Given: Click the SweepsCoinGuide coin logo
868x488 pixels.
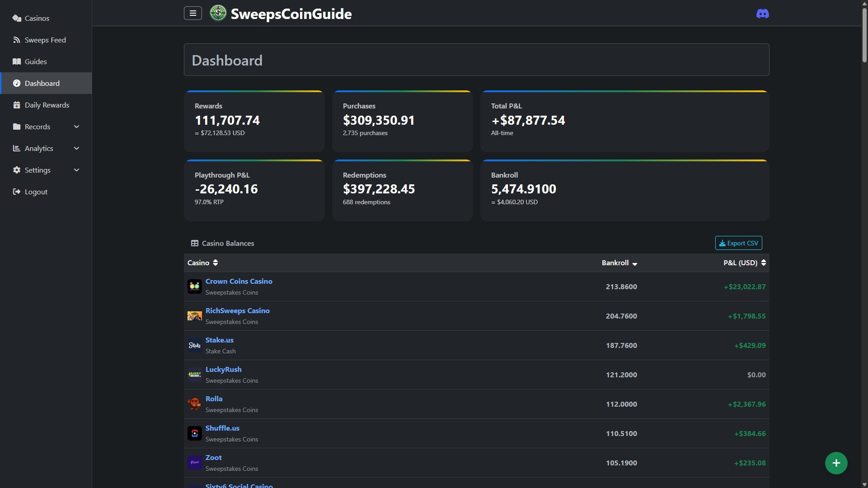Looking at the screenshot, I should [218, 13].
